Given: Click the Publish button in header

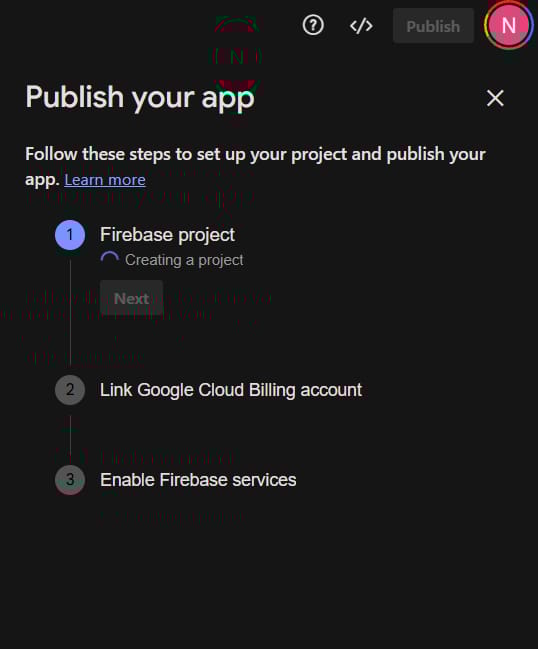Looking at the screenshot, I should coord(433,26).
